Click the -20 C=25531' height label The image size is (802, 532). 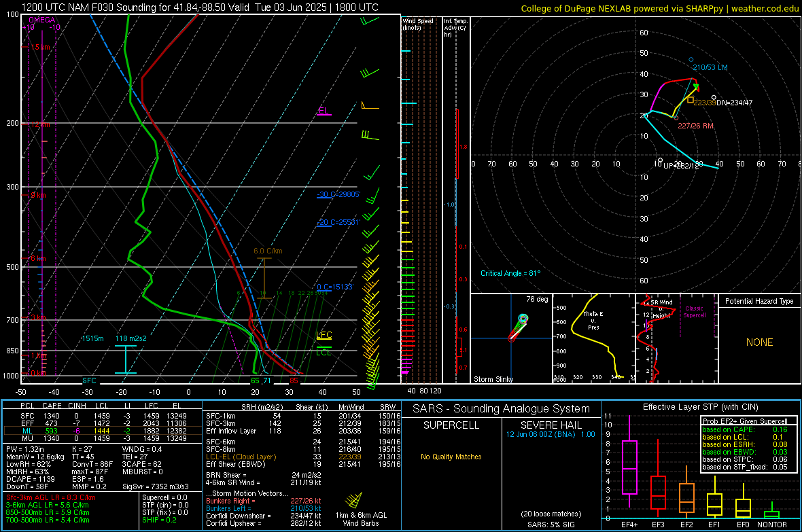click(338, 223)
